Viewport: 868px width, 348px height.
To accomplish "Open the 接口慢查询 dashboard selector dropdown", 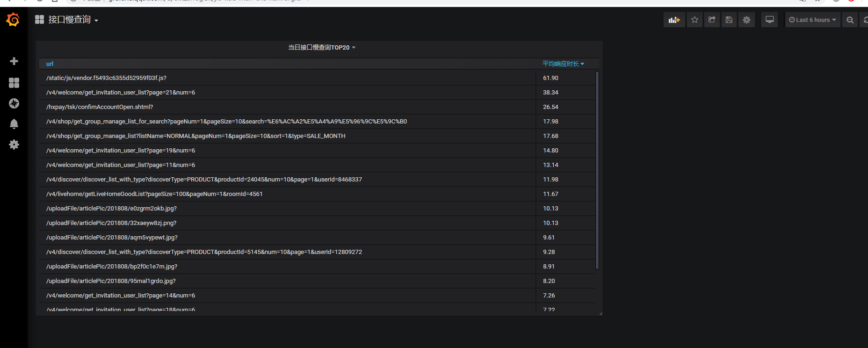I will pos(67,20).
